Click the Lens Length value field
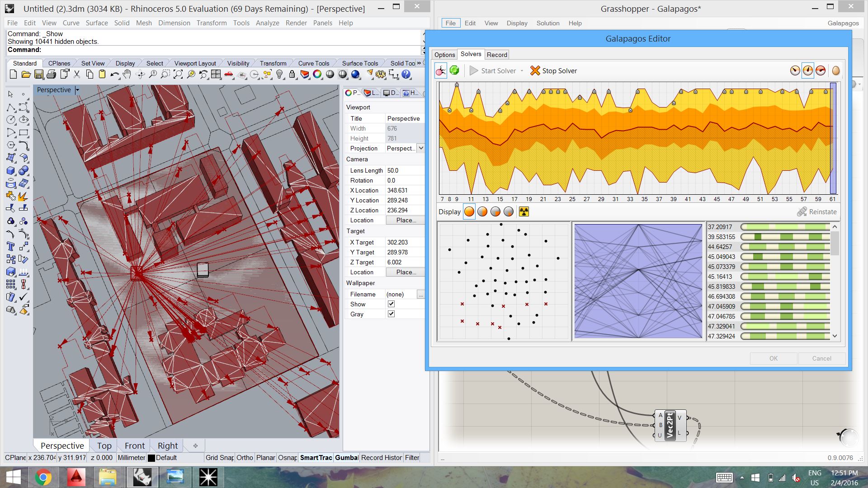868x488 pixels. pyautogui.click(x=405, y=170)
